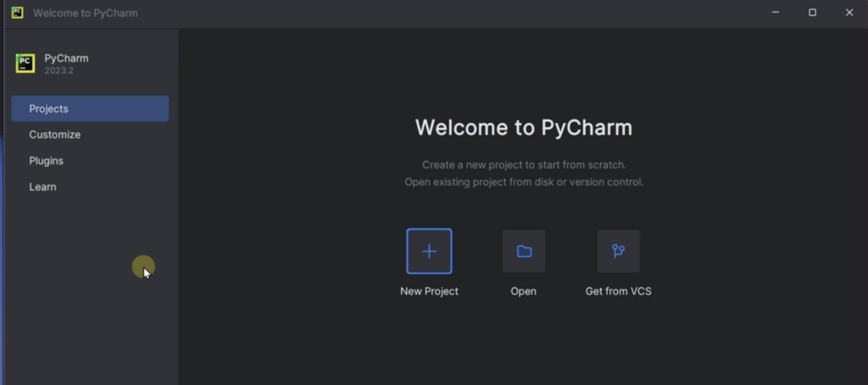
Task: Click the Get from VCS text label
Action: click(x=618, y=291)
